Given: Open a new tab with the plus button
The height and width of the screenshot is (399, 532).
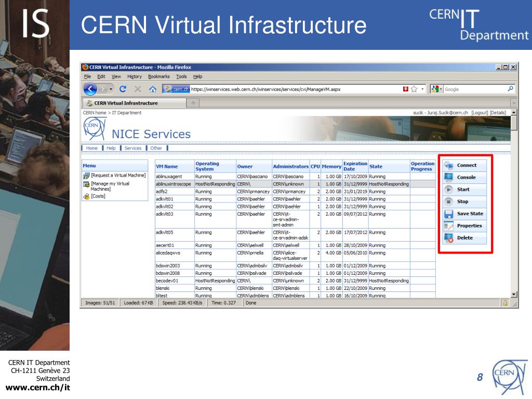Looking at the screenshot, I should click(193, 103).
